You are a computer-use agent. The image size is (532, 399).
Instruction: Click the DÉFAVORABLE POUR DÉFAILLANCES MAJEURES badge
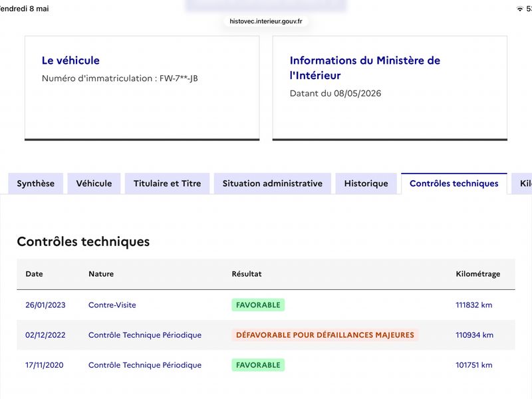tap(325, 335)
